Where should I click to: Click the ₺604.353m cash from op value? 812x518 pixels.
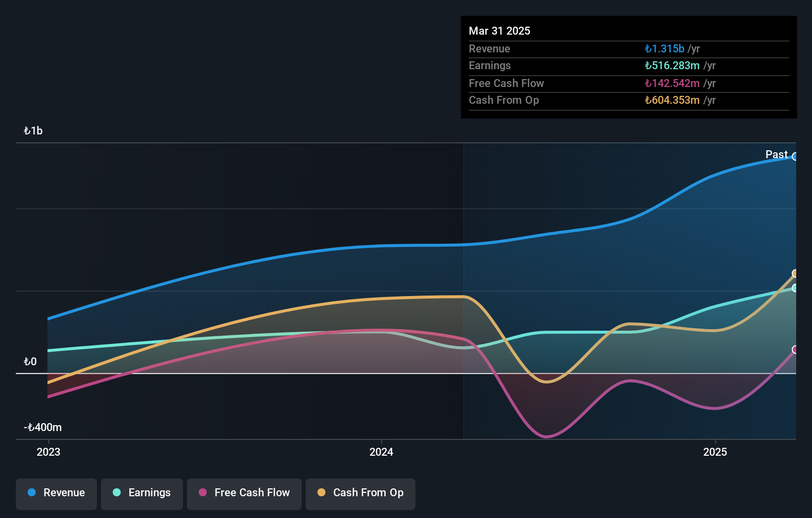(x=672, y=100)
